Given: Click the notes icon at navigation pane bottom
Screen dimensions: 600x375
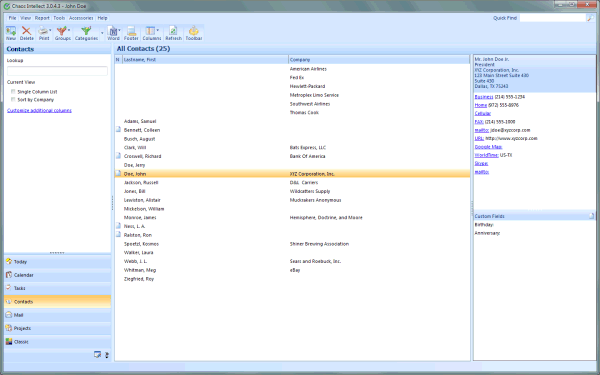Looking at the screenshot, I should coord(97,354).
